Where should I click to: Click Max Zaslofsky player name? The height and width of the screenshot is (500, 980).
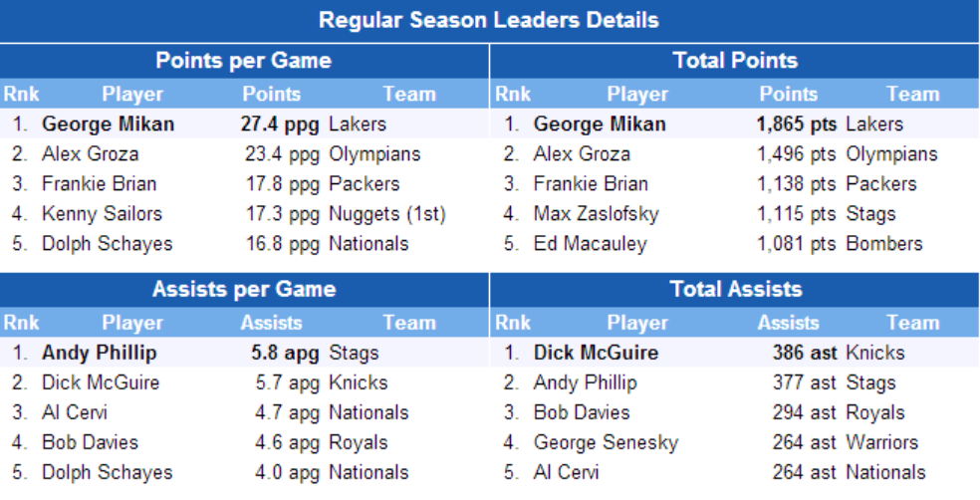(x=596, y=214)
